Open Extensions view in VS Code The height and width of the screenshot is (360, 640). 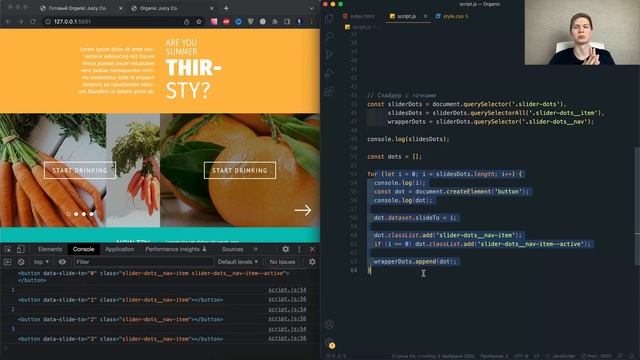329,92
